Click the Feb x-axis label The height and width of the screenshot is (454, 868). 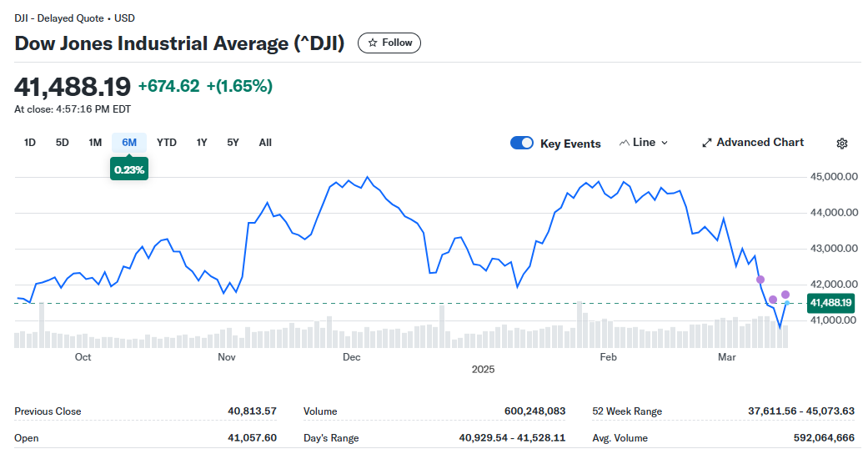click(x=608, y=357)
